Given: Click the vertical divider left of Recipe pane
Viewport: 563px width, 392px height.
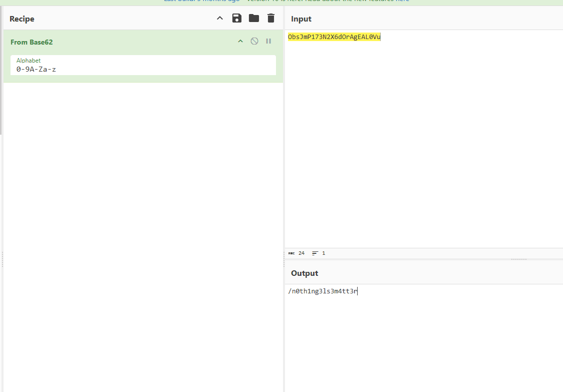Looking at the screenshot, I should 2,259.
